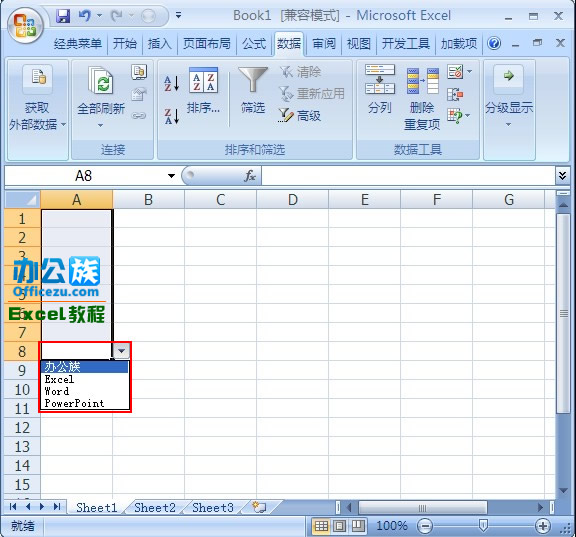The height and width of the screenshot is (537, 576).
Task: Expand the formula bar
Action: tap(562, 176)
